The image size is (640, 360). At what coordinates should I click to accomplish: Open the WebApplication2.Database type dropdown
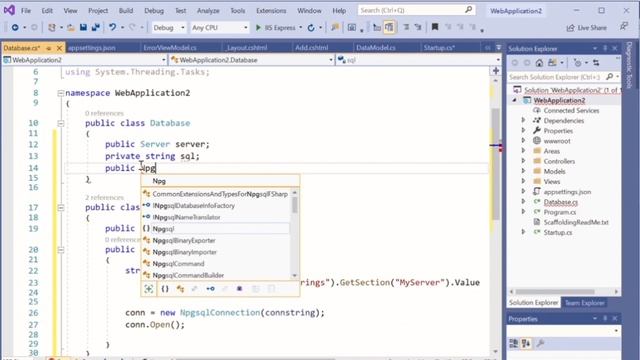pyautogui.click(x=251, y=60)
